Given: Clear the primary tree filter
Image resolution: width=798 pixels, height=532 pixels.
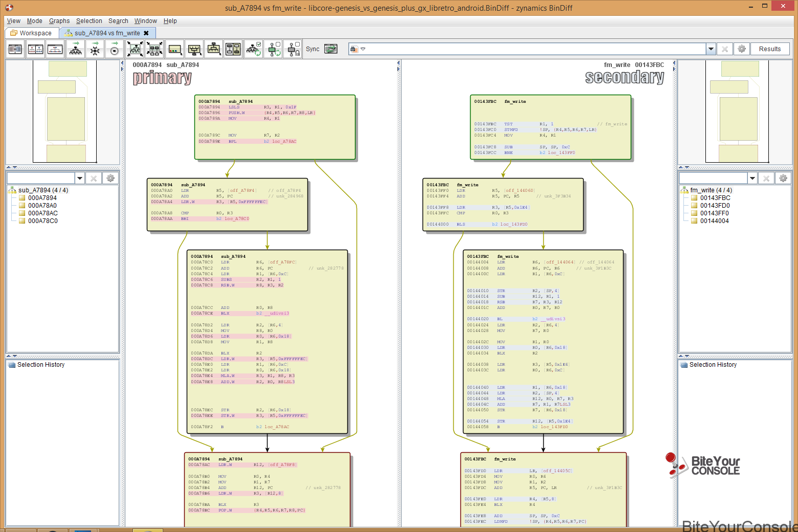Looking at the screenshot, I should (93, 178).
